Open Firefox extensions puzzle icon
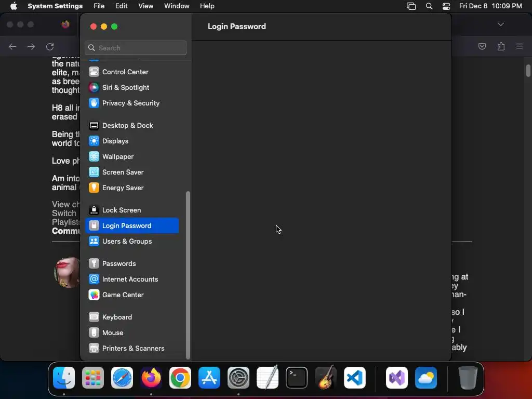 click(x=501, y=46)
